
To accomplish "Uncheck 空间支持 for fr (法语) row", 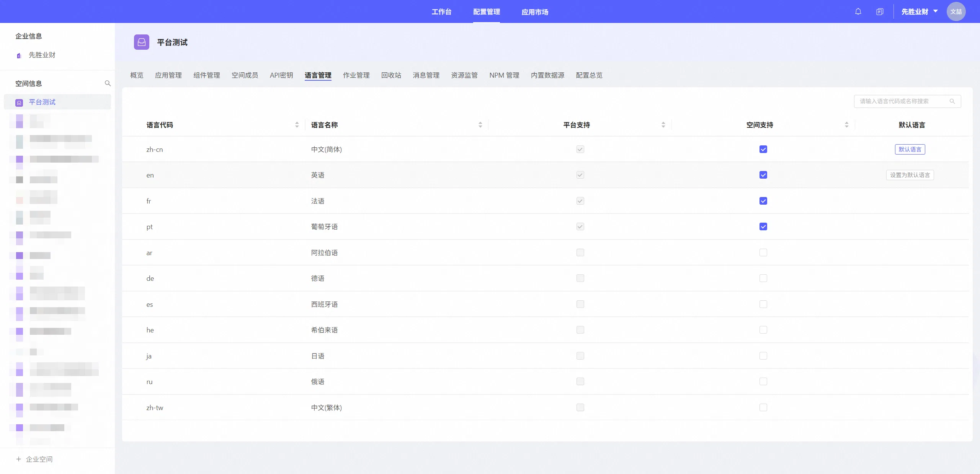I will pyautogui.click(x=763, y=201).
